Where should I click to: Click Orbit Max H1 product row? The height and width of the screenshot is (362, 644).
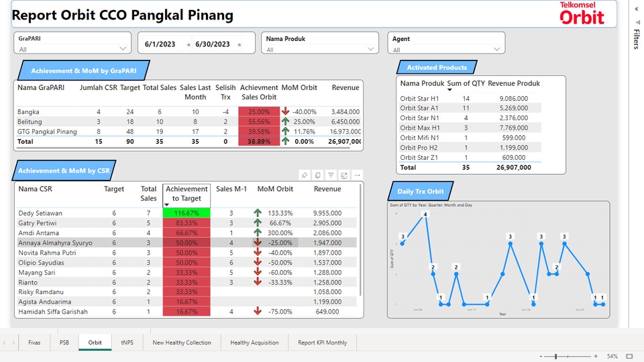[470, 128]
